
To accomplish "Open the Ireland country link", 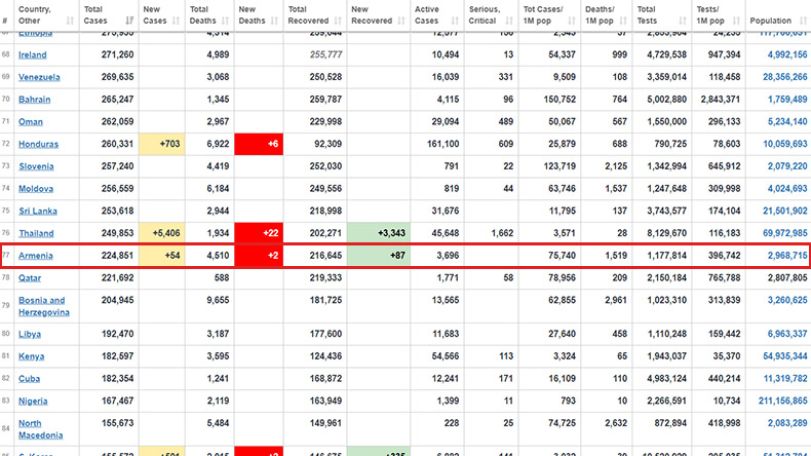I will click(x=33, y=55).
